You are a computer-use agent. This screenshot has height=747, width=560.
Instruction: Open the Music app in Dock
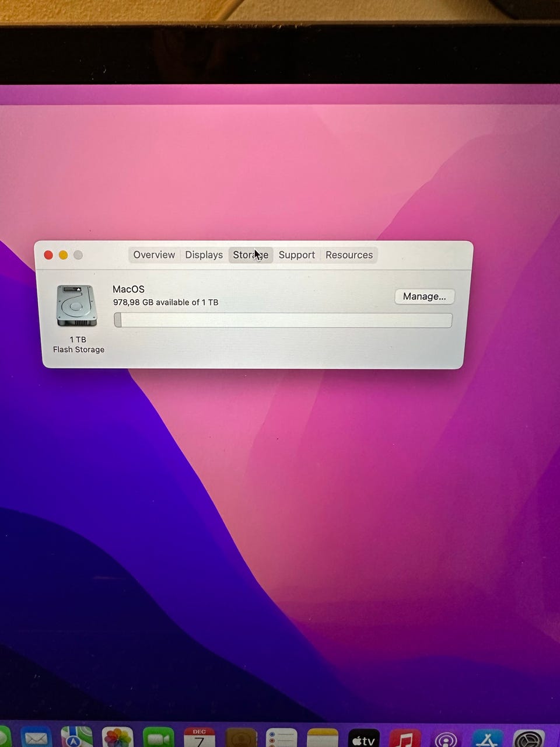pyautogui.click(x=405, y=738)
